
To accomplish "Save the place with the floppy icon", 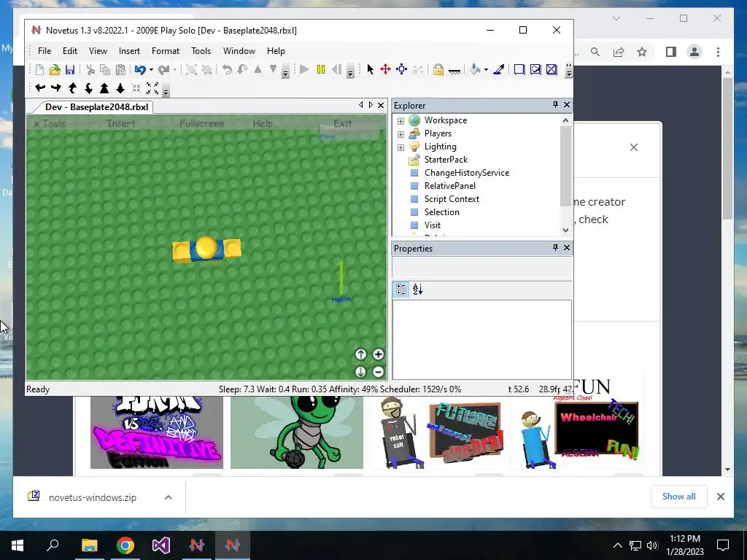I will point(70,69).
